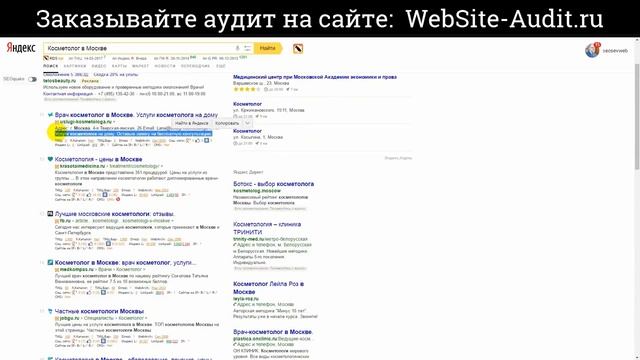Click favicon of medkompas.ru Косметолог в Москве result

tap(50, 262)
